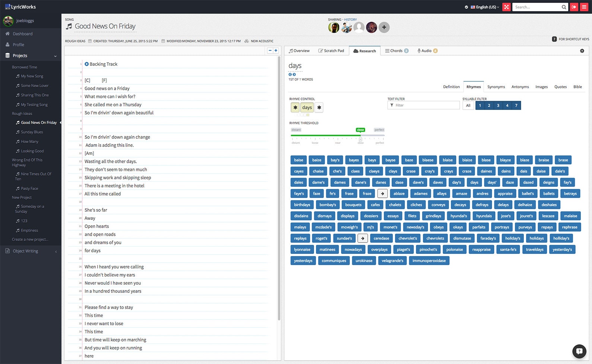This screenshot has height=364, width=592.
Task: Click the arrow button after 'sundae's'
Action: coord(363,238)
